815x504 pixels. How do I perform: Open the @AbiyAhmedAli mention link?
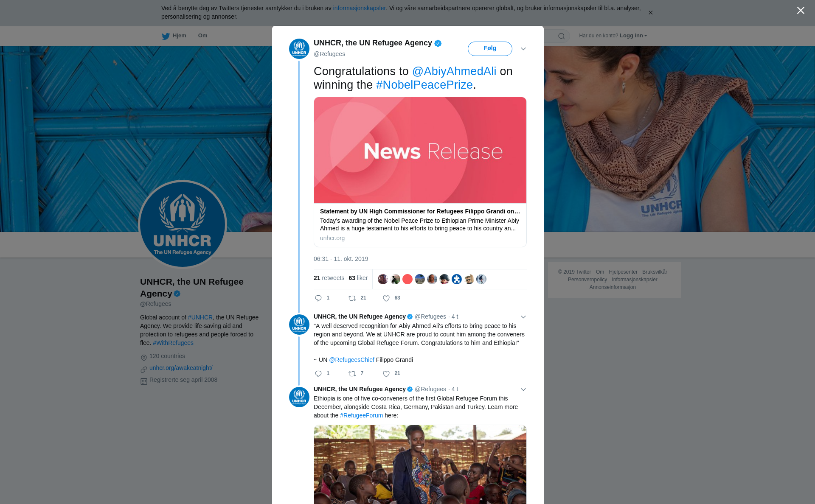click(x=454, y=71)
